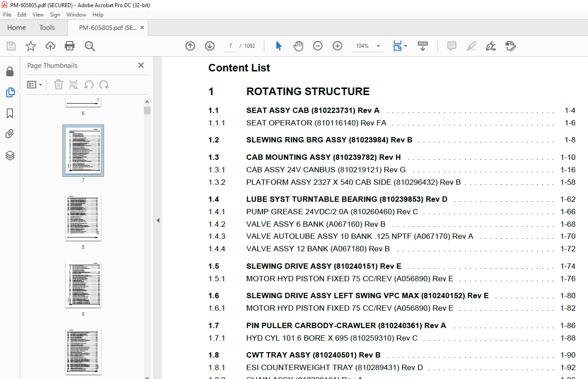Viewport: 588px width, 379px height.
Task: Click the page number input field
Action: click(230, 46)
